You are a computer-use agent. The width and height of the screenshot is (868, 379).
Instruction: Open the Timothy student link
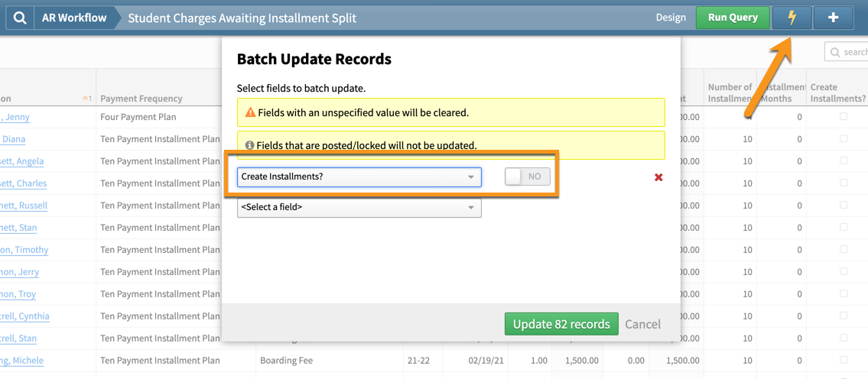[24, 250]
